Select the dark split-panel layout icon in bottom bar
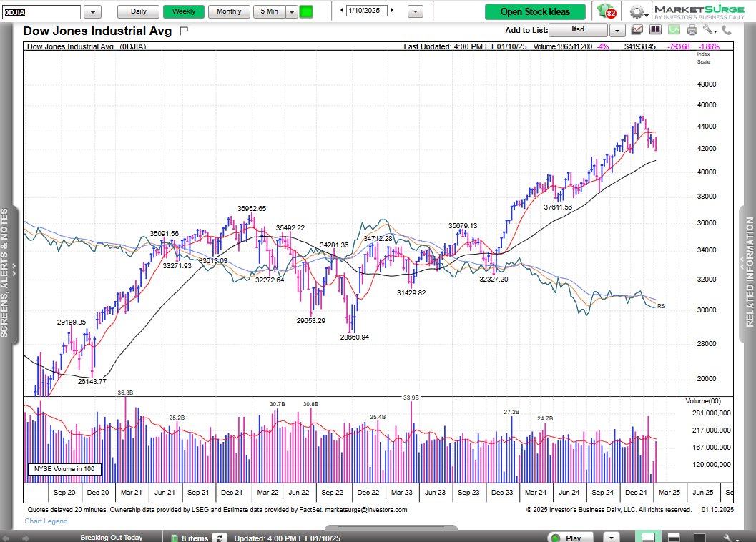 pos(674,537)
